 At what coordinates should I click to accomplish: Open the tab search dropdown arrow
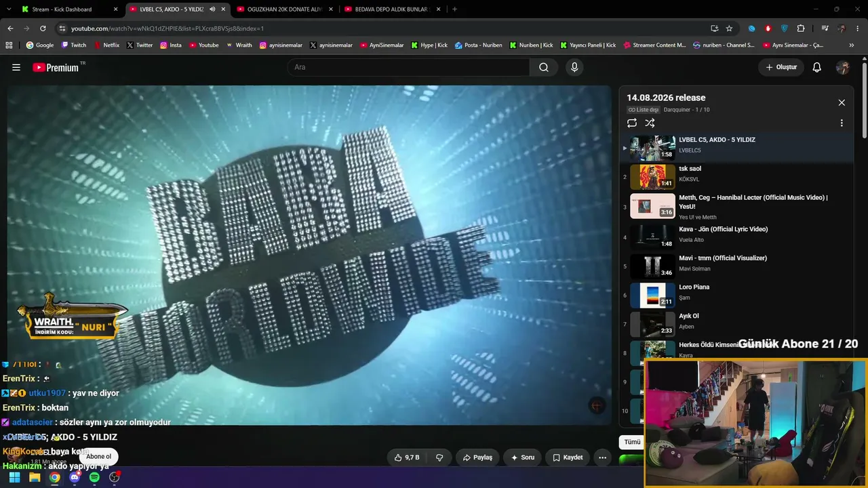point(9,9)
